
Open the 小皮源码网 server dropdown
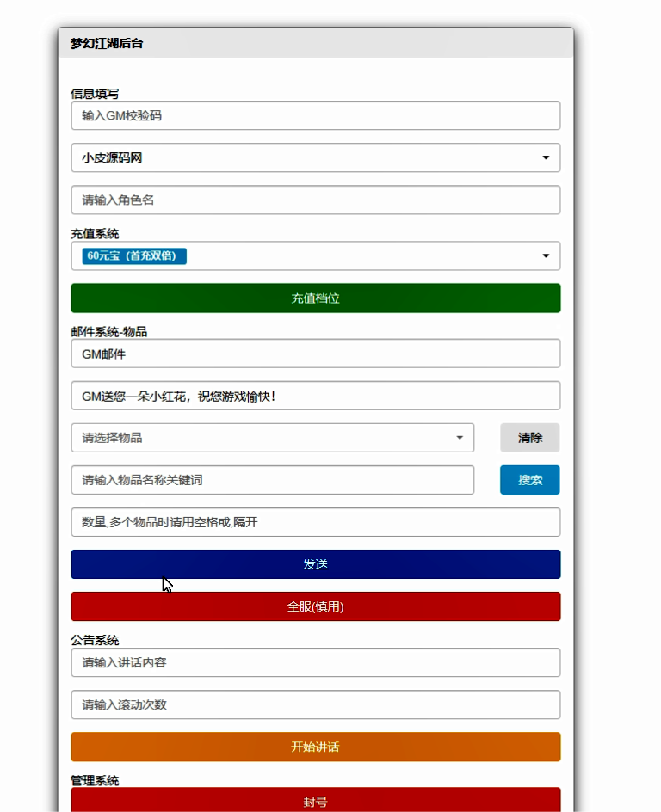point(316,157)
